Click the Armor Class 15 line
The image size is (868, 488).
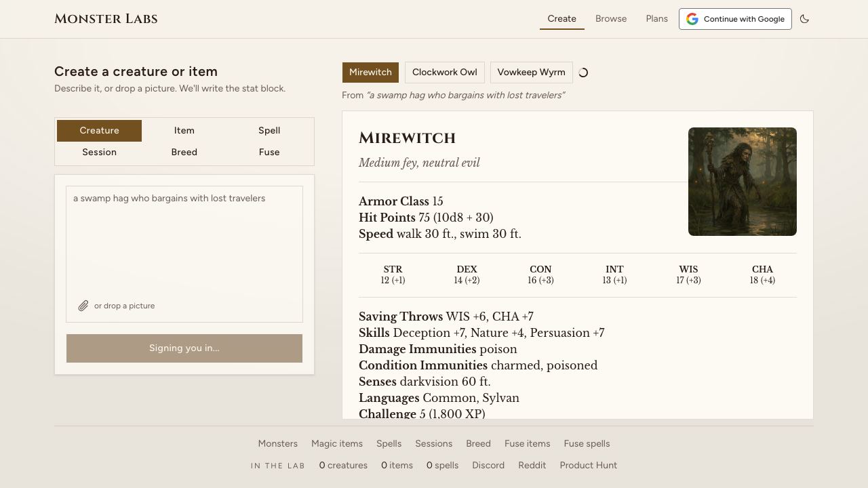[x=401, y=201]
